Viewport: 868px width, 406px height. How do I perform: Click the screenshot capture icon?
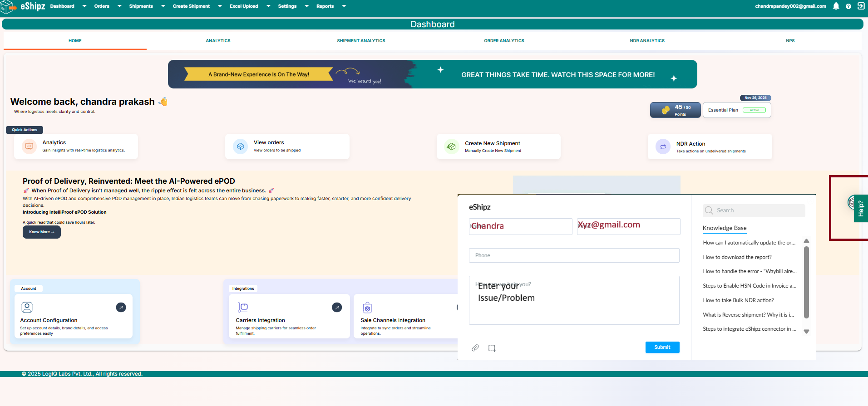[x=492, y=348]
